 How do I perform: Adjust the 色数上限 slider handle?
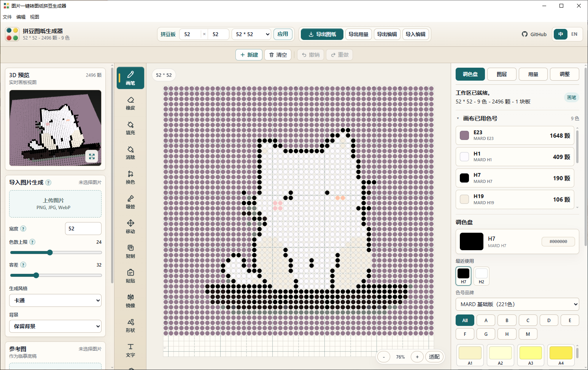click(50, 252)
